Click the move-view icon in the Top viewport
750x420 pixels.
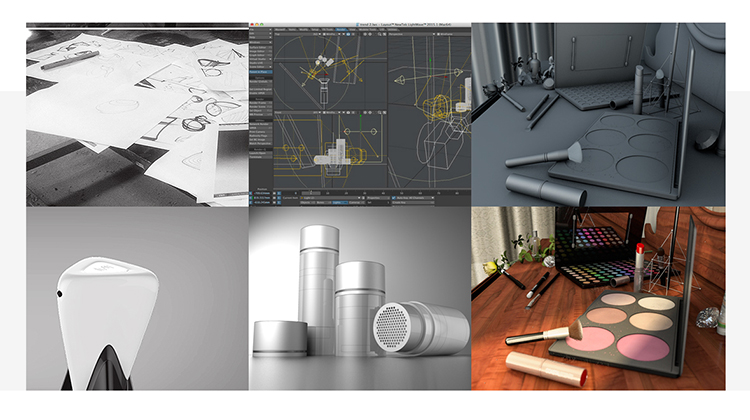point(365,34)
